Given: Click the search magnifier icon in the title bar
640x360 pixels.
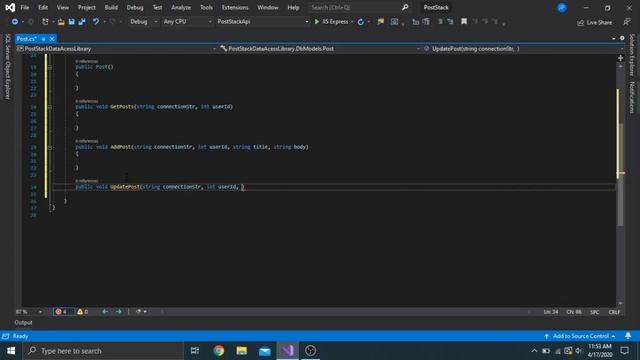Looking at the screenshot, I should tap(405, 7).
